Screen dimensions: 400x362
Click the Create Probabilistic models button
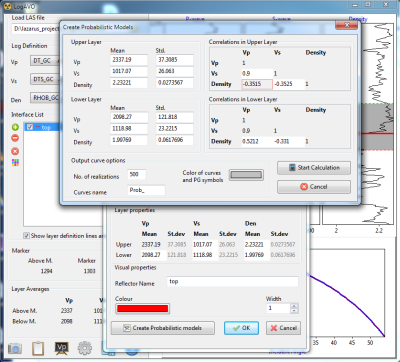163,328
